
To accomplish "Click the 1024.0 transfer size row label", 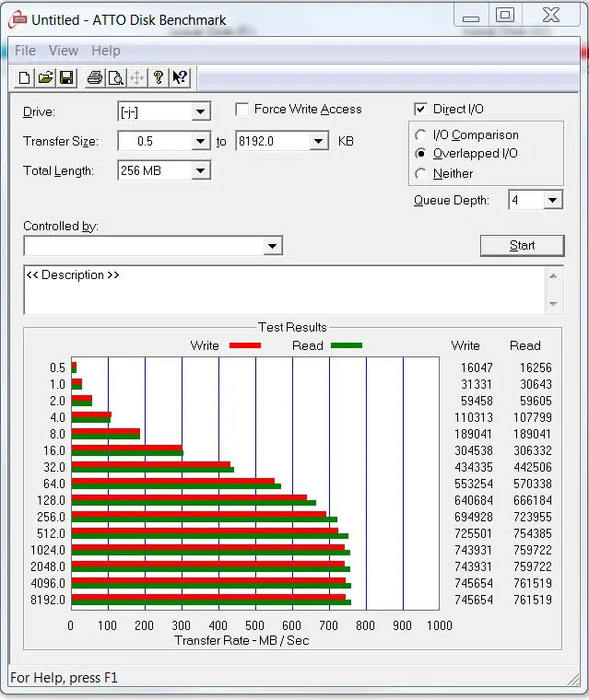I will click(48, 550).
